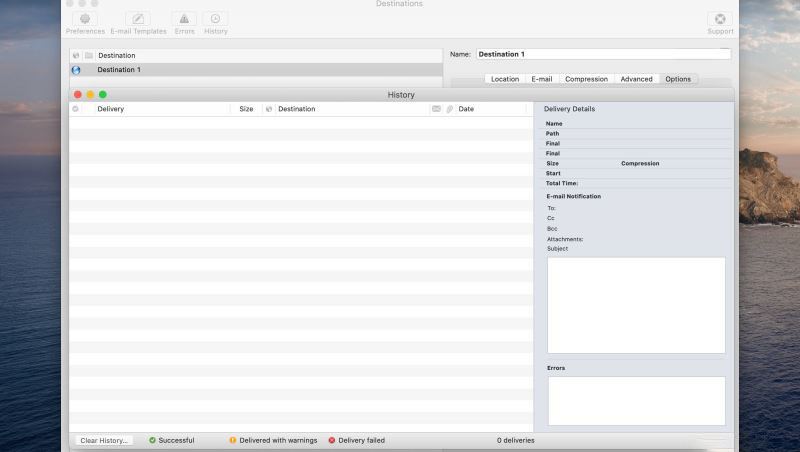This screenshot has height=452, width=800.
Task: Click the icon column left of the Destination header in History
Action: pyautogui.click(x=269, y=109)
